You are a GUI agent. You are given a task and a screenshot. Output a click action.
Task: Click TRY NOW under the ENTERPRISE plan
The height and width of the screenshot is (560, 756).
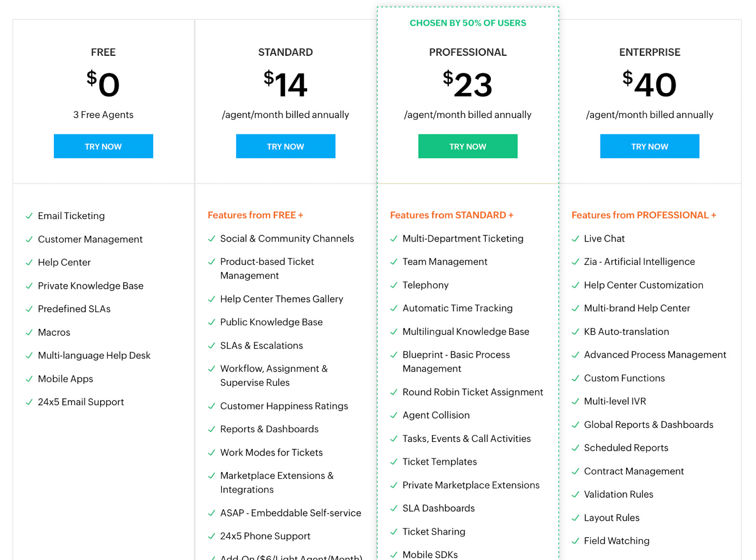[649, 146]
